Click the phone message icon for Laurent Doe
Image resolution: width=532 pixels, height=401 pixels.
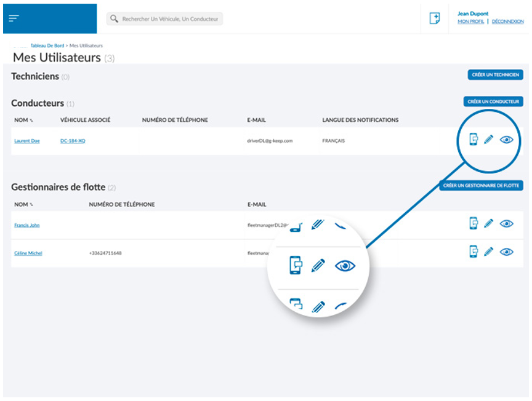pos(473,140)
